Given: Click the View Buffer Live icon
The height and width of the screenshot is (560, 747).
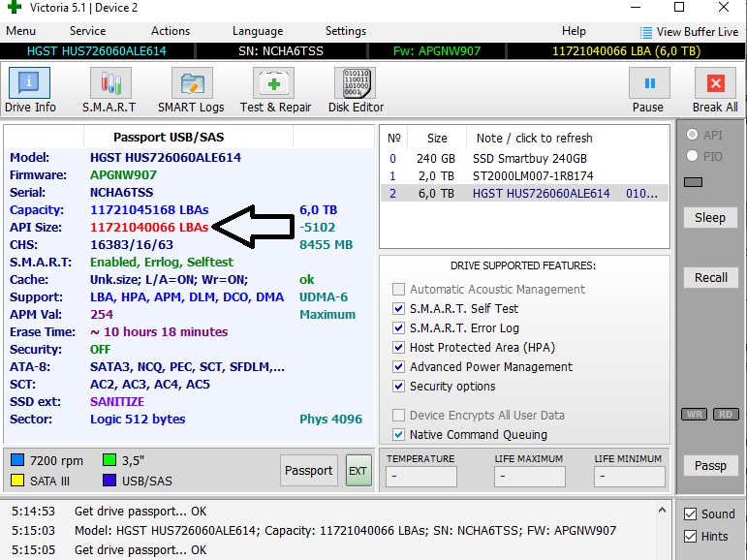Looking at the screenshot, I should click(646, 32).
